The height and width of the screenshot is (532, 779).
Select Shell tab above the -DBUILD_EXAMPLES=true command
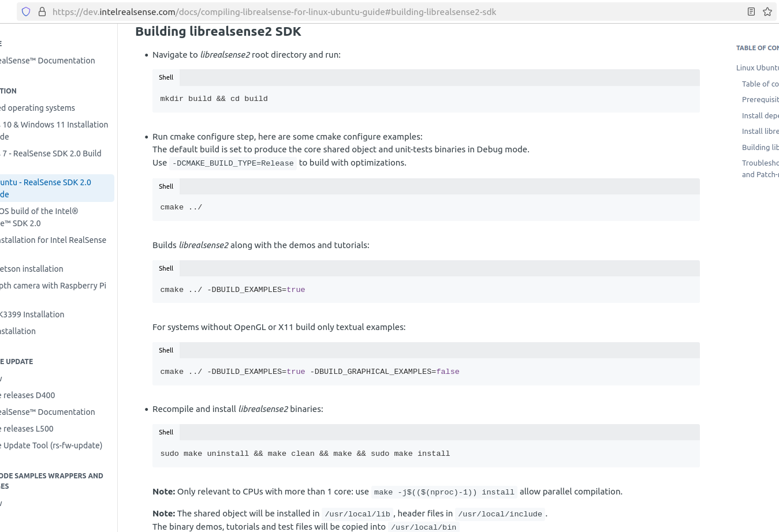[166, 268]
